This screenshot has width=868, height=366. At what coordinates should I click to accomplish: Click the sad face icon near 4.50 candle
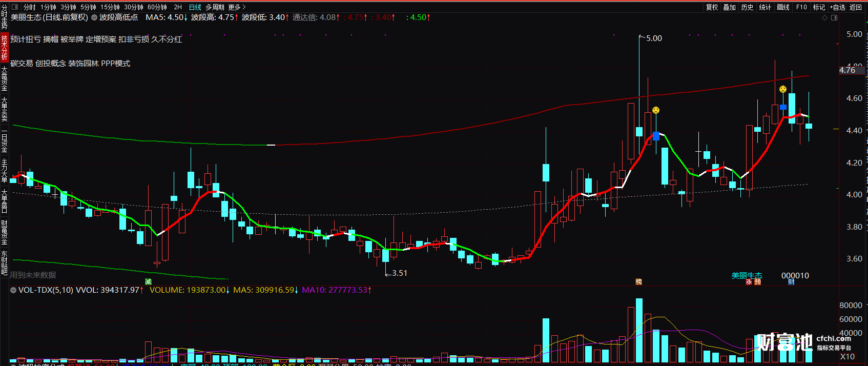coord(655,110)
